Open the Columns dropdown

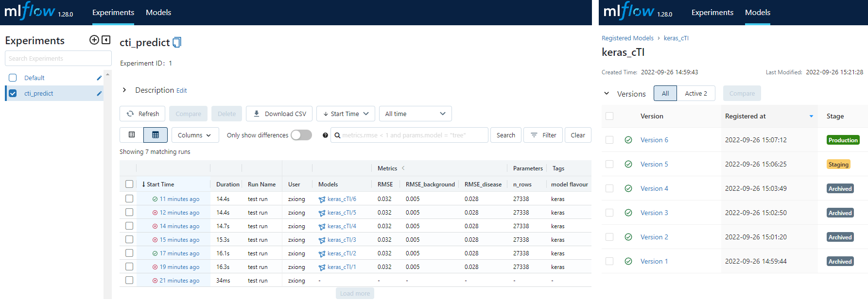195,135
